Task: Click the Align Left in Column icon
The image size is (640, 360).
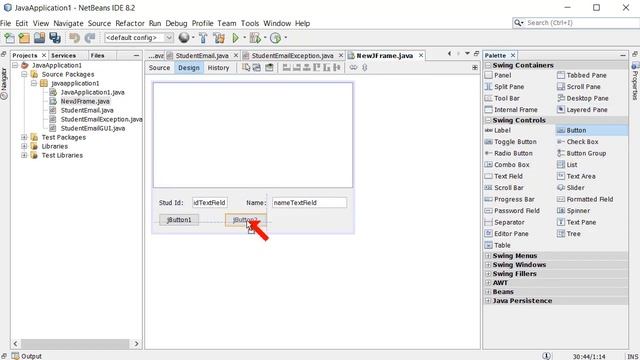Action: click(287, 67)
